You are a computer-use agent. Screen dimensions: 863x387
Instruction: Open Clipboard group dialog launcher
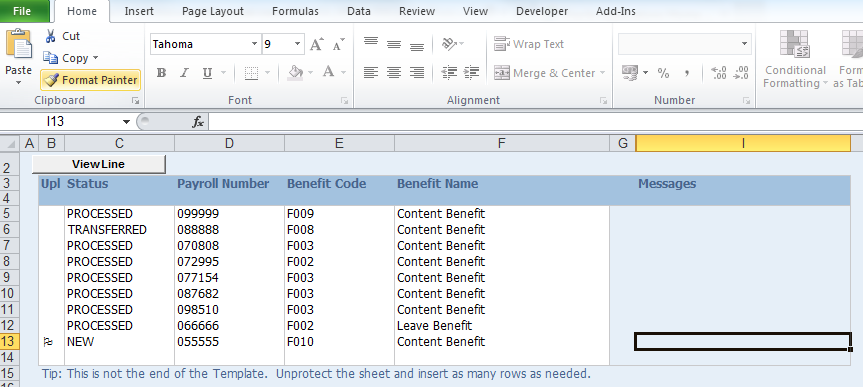135,101
